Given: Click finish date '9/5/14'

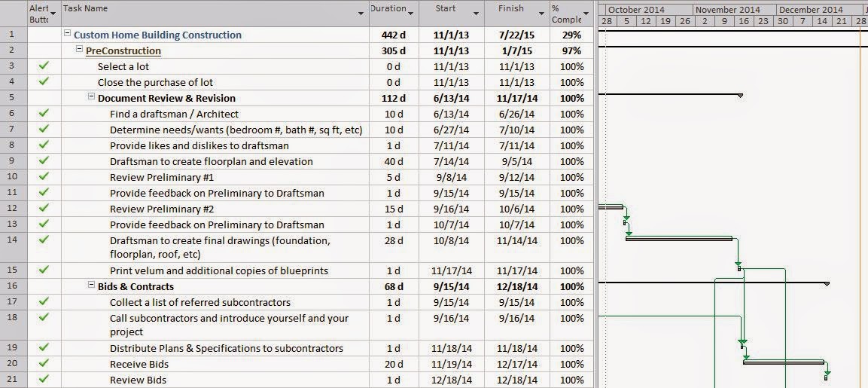Looking at the screenshot, I should point(516,162).
